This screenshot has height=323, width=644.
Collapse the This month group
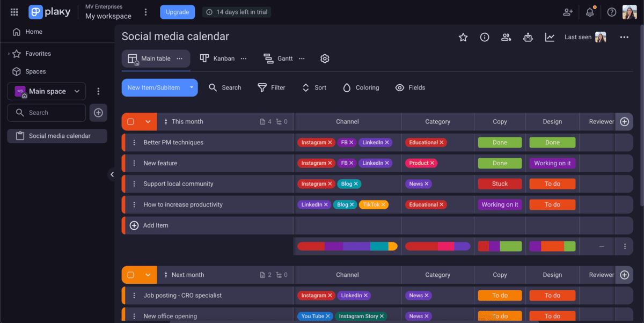[148, 122]
